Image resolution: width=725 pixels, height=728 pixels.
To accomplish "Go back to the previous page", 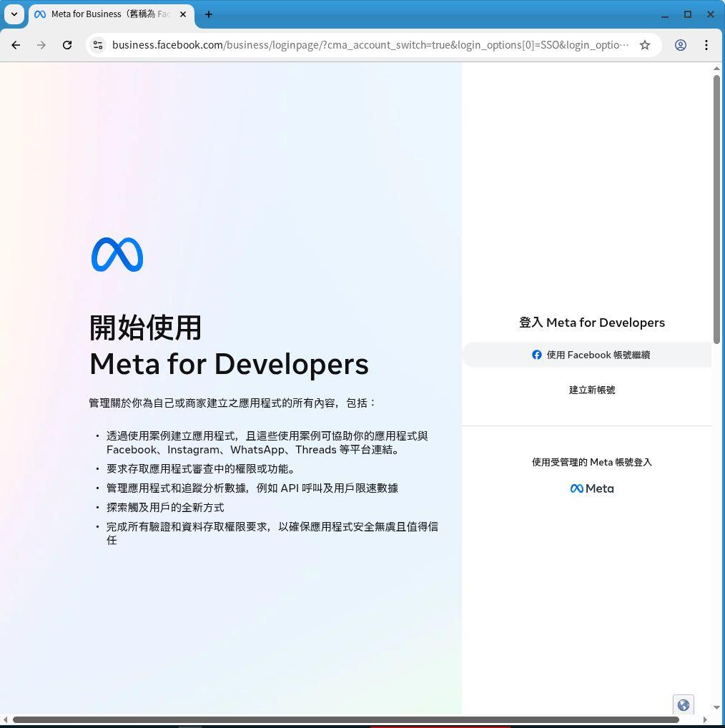I will point(16,45).
